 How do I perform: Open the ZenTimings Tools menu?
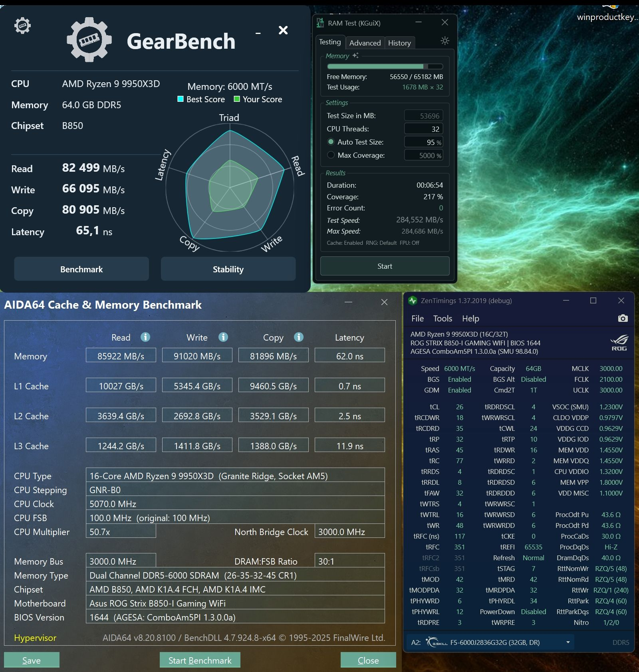(x=443, y=318)
